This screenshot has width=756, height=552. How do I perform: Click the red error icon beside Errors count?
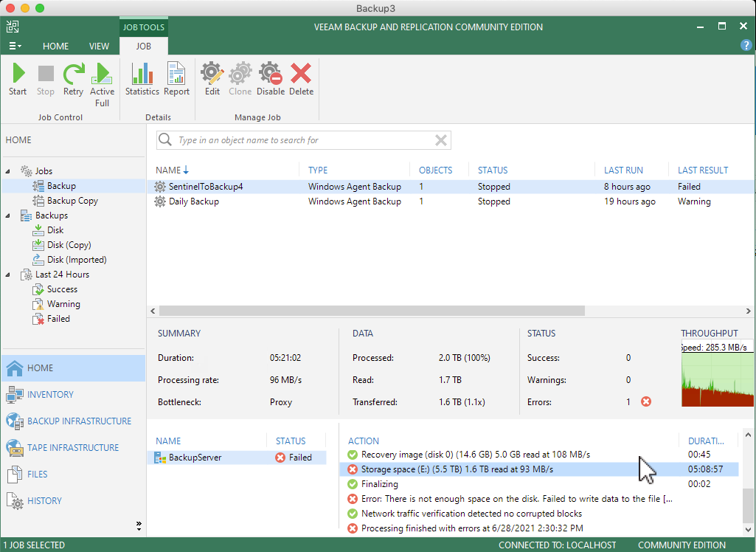point(646,401)
